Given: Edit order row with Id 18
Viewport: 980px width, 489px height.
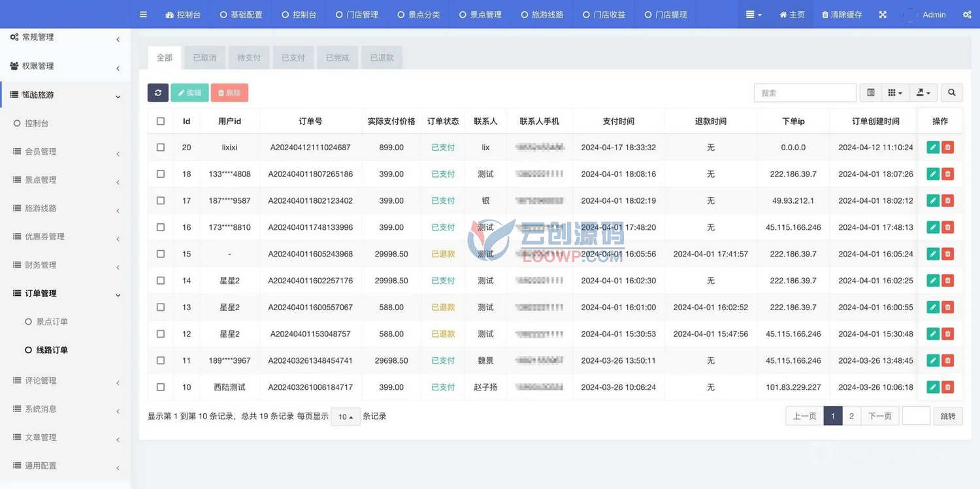Looking at the screenshot, I should point(933,174).
